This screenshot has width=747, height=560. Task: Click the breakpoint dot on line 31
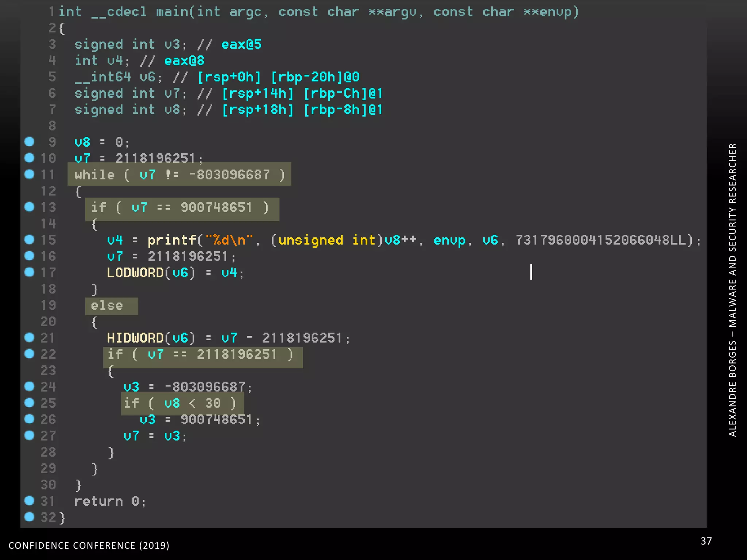[x=29, y=501]
